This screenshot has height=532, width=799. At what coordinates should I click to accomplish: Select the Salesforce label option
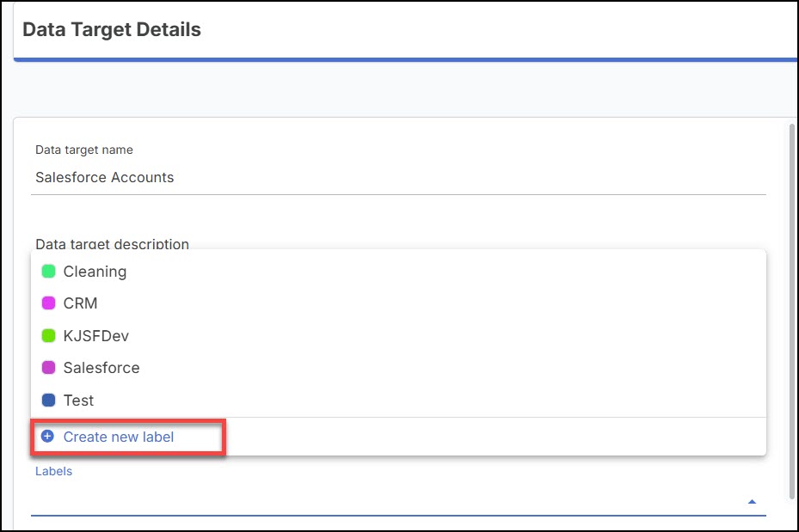(x=398, y=368)
